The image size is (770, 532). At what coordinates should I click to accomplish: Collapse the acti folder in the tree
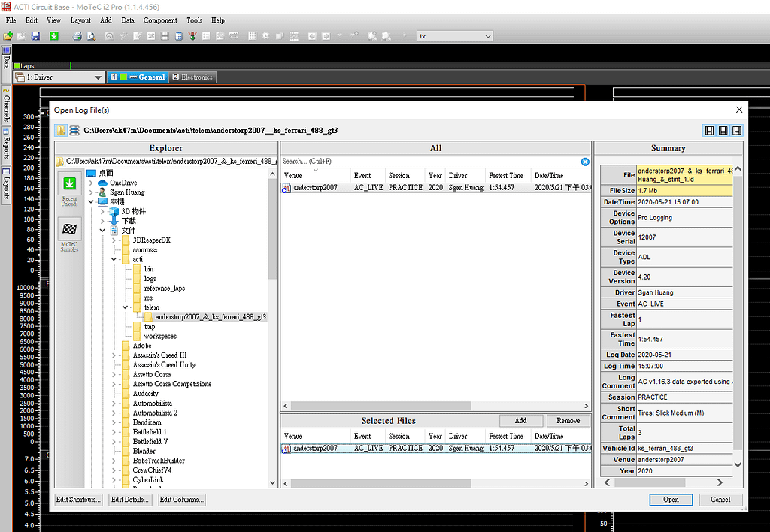114,259
